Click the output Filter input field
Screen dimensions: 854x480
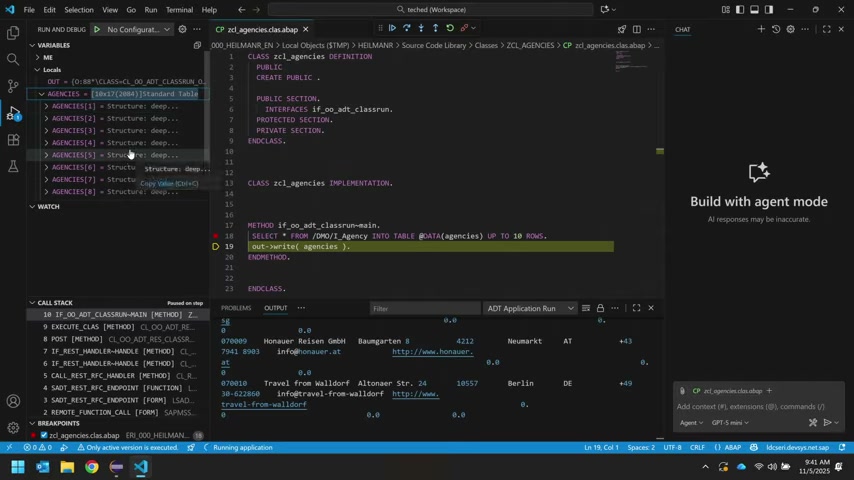coord(424,308)
